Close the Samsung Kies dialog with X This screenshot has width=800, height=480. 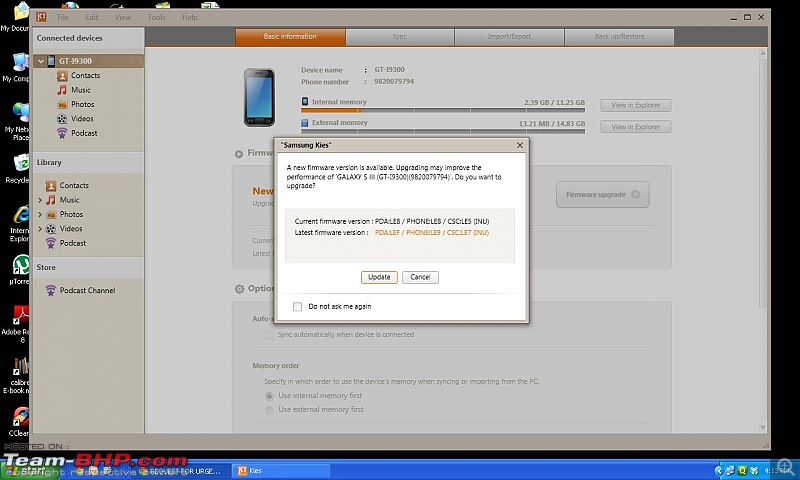tap(519, 145)
